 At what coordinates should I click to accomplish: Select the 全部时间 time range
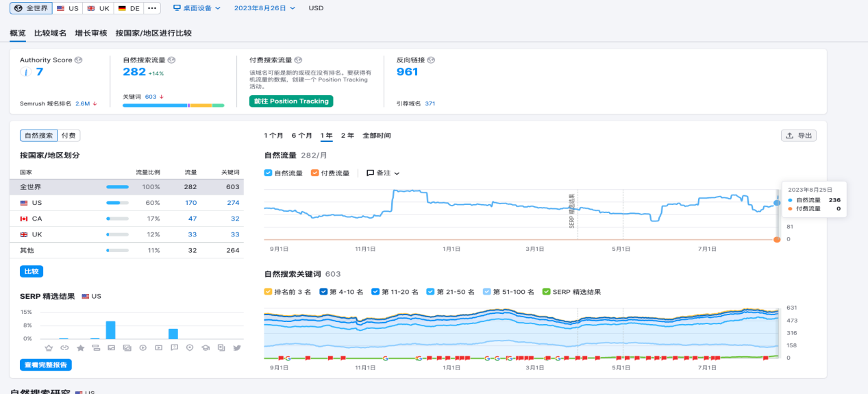click(x=377, y=136)
